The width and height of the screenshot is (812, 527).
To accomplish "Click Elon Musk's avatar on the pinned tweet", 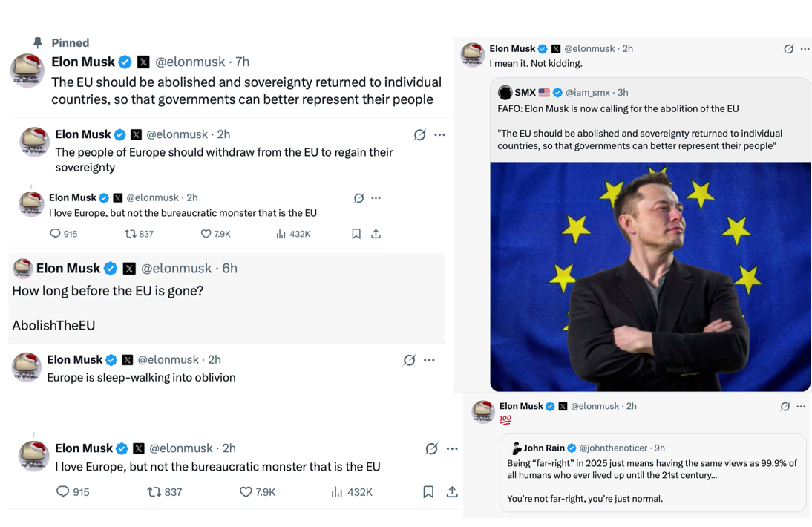I will click(x=27, y=71).
